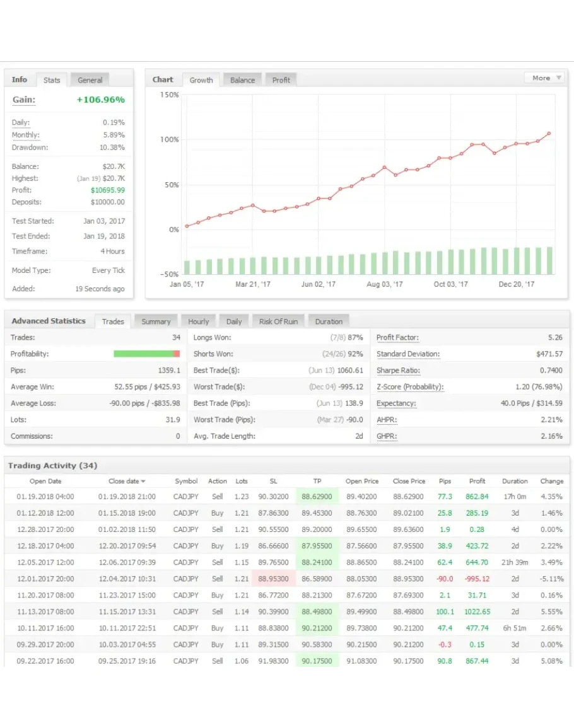The height and width of the screenshot is (728, 574).
Task: Select the Stats tab in Info panel
Action: pos(52,80)
